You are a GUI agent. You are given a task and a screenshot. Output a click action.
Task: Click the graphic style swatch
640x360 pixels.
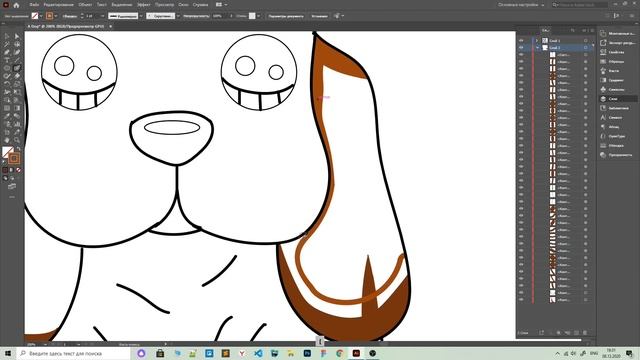[x=252, y=16]
